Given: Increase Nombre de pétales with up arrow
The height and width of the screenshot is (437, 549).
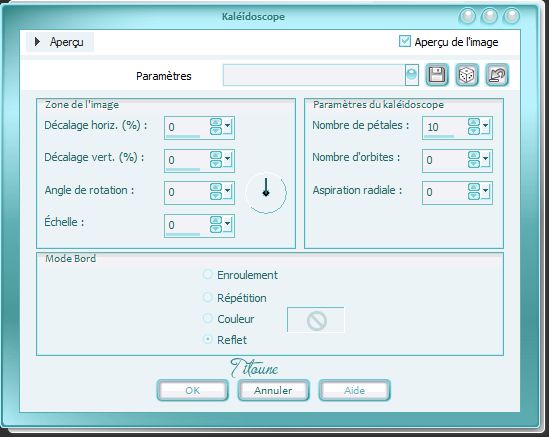Looking at the screenshot, I should click(474, 123).
